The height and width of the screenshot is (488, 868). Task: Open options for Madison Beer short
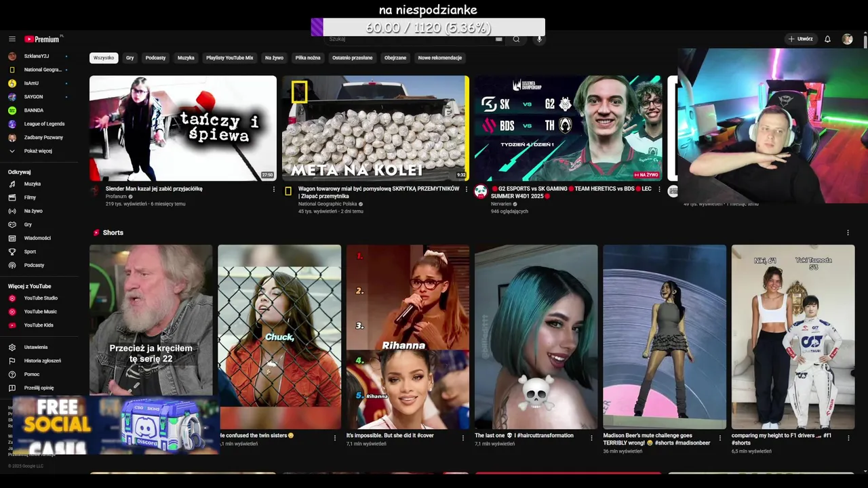(x=720, y=438)
